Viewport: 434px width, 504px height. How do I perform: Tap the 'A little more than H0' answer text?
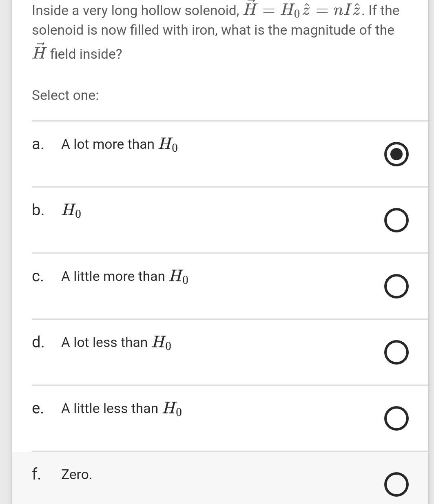(x=124, y=276)
